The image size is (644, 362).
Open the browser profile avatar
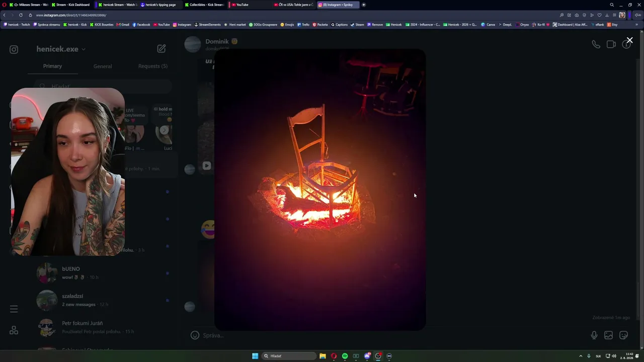click(622, 15)
